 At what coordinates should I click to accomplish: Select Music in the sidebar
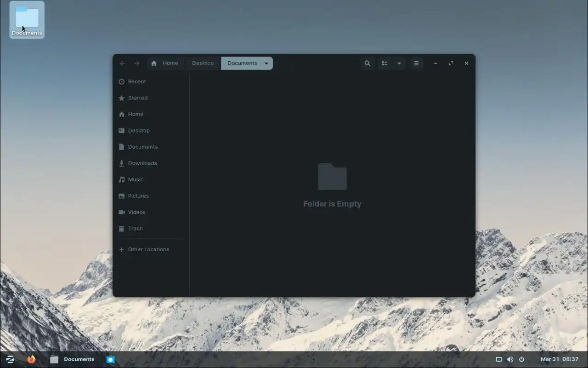pos(151,179)
